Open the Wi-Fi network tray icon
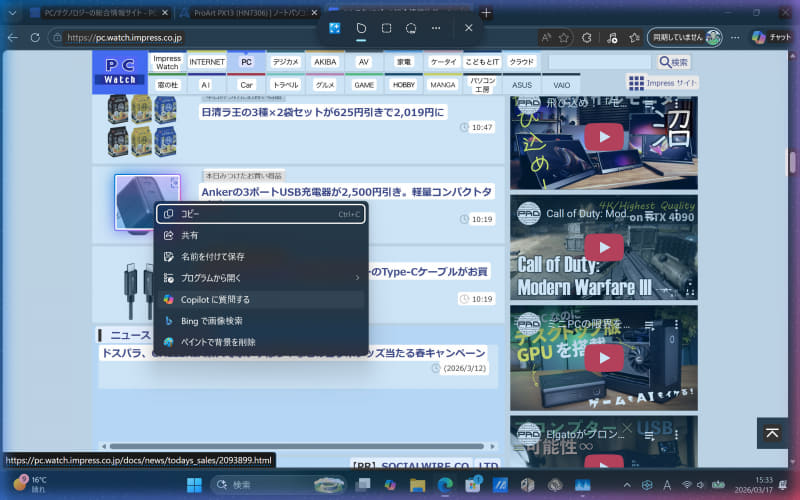This screenshot has width=800, height=500. pyautogui.click(x=687, y=485)
